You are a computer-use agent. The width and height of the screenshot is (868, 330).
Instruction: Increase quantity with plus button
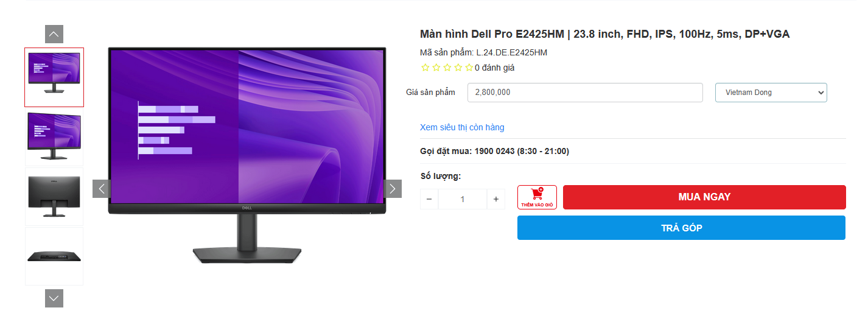tap(496, 199)
